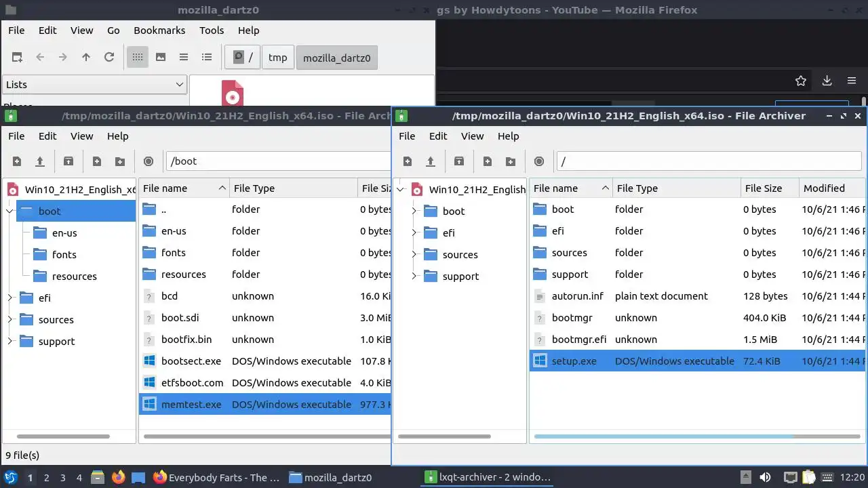
Task: Click horizontal scrollbar under left archiver tree
Action: tap(63, 436)
